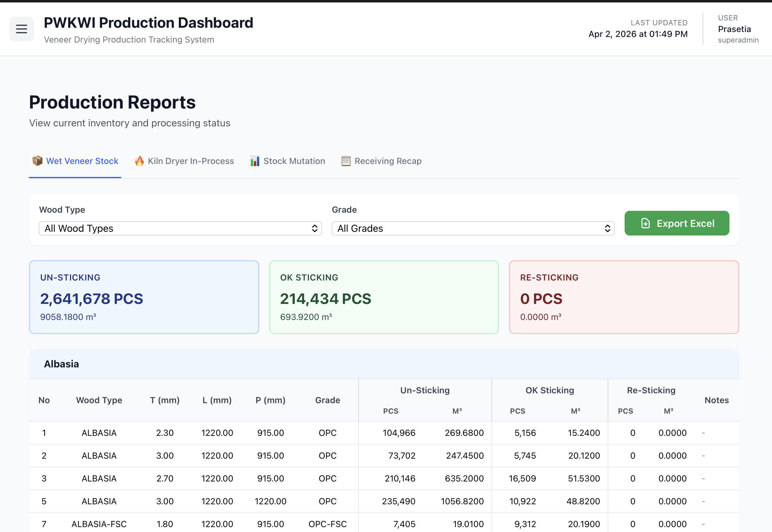Click the flame icon for Kiln Dryer
This screenshot has width=772, height=532.
(x=139, y=161)
